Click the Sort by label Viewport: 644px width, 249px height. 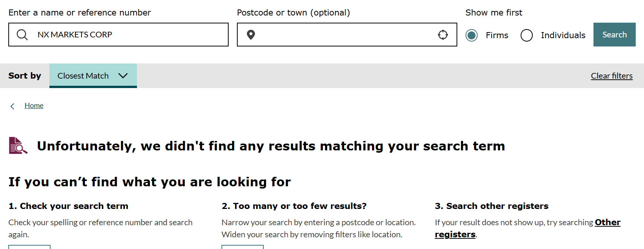25,76
